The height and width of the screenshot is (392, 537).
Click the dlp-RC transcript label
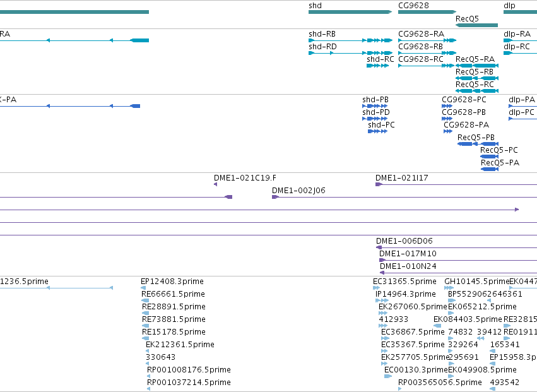coord(517,47)
